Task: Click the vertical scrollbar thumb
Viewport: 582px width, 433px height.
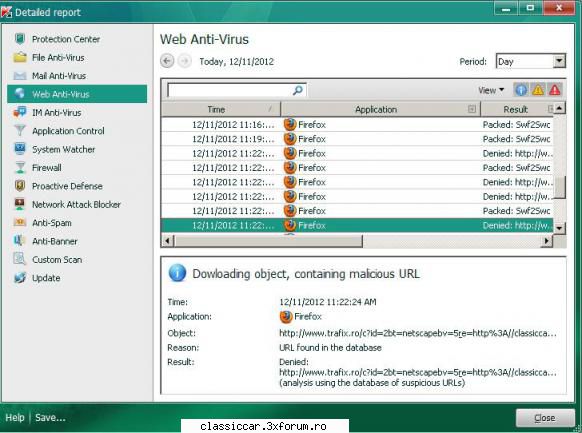Action: 559,187
